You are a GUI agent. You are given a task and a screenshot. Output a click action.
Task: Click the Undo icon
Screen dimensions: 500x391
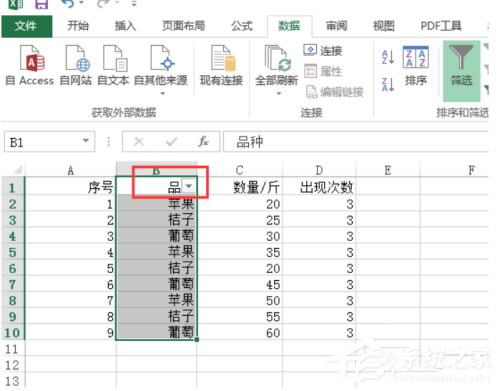[x=68, y=4]
